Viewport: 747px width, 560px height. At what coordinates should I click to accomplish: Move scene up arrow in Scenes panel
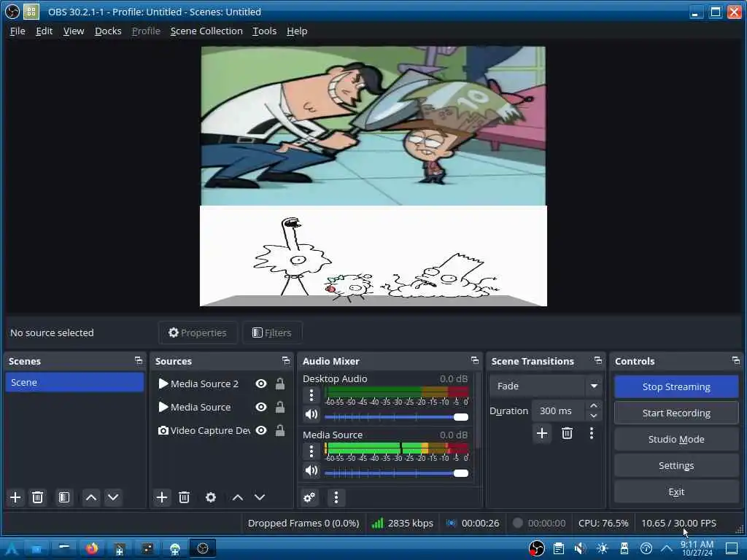pyautogui.click(x=91, y=497)
